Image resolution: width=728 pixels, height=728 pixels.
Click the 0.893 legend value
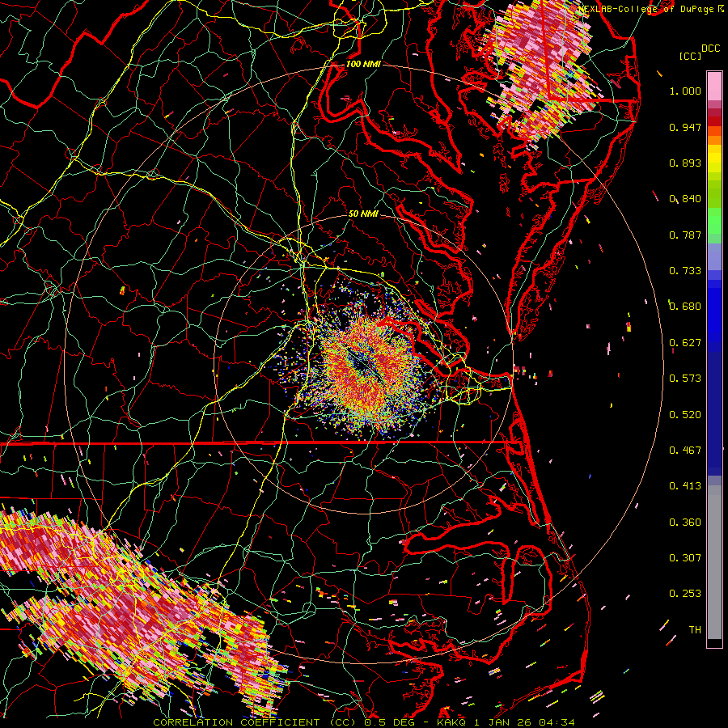685,163
